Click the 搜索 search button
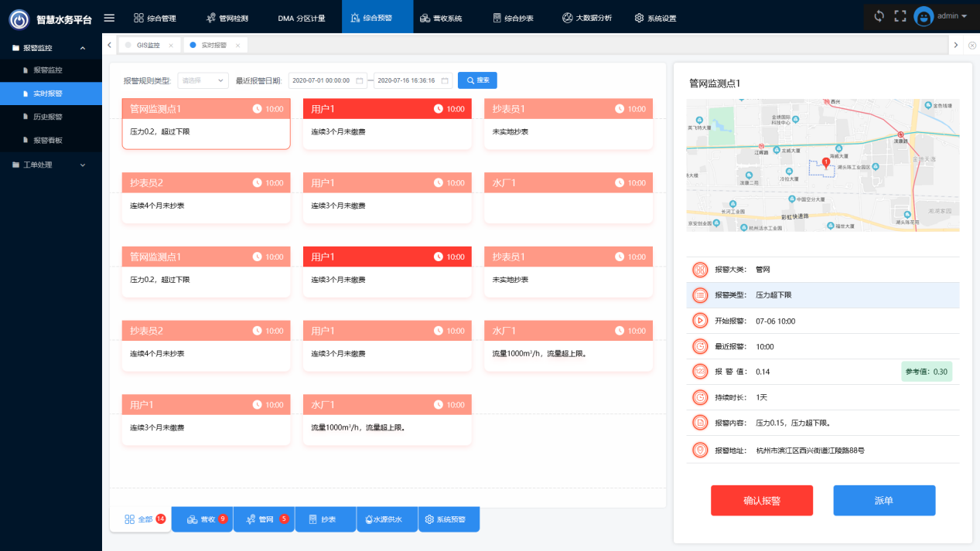 (477, 80)
